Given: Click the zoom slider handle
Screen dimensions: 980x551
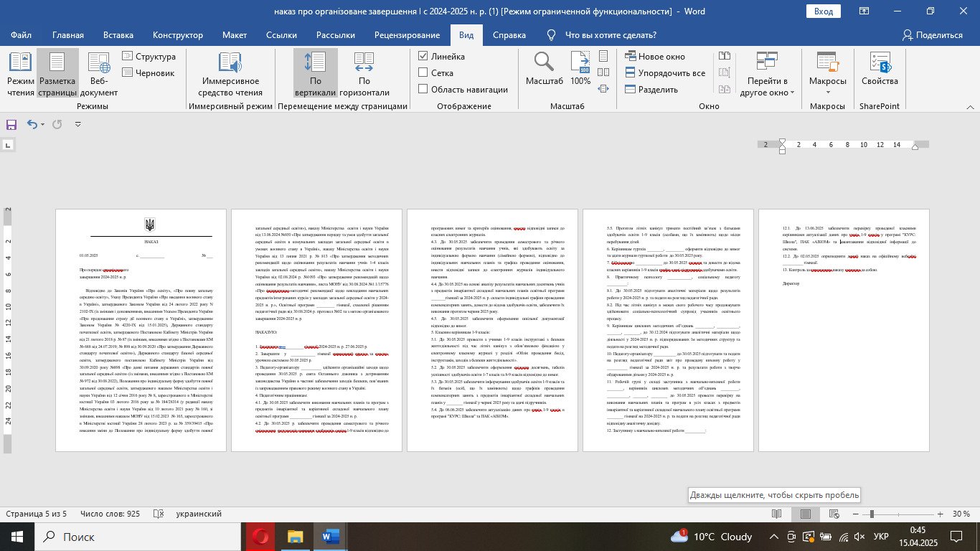Looking at the screenshot, I should point(872,514).
